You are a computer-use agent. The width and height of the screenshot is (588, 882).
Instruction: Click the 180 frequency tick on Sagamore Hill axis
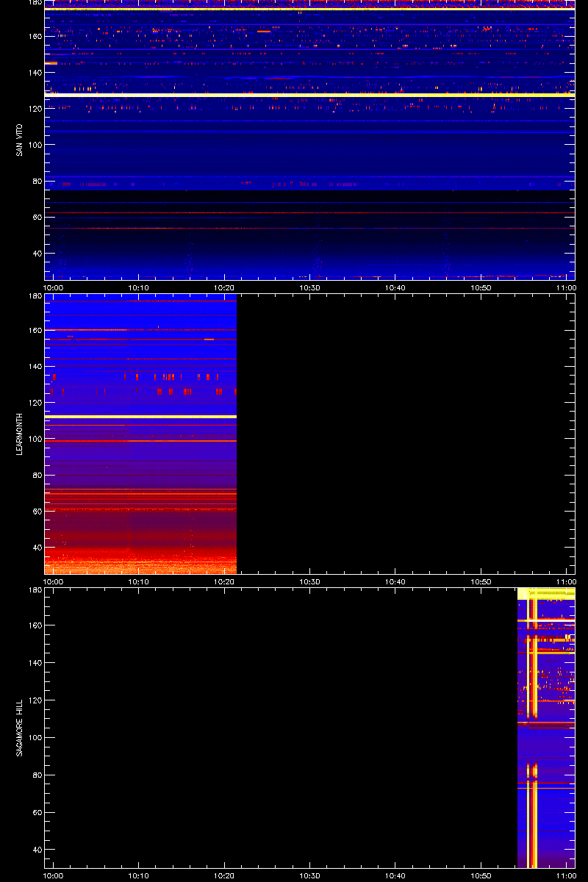tap(35, 590)
